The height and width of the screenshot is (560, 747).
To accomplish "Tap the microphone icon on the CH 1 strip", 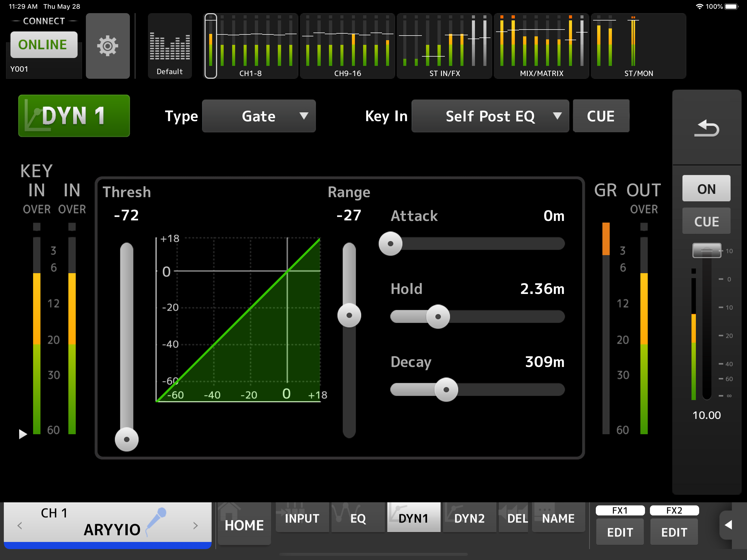I will pos(156,520).
